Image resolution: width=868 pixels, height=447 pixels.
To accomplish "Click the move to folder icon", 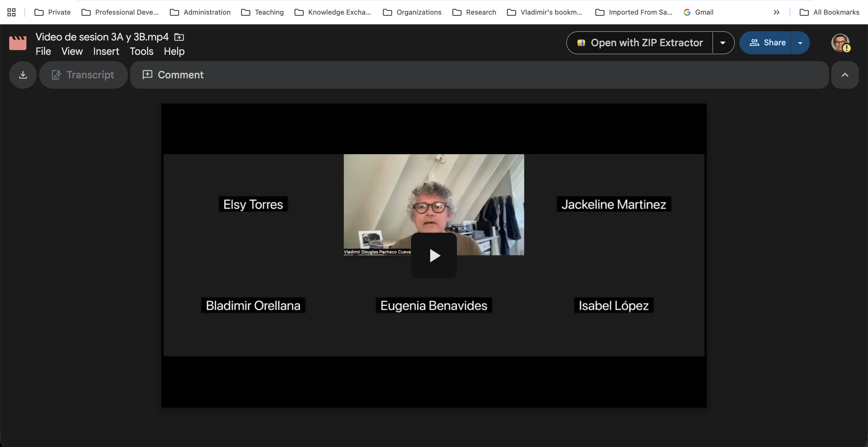I will pyautogui.click(x=179, y=37).
